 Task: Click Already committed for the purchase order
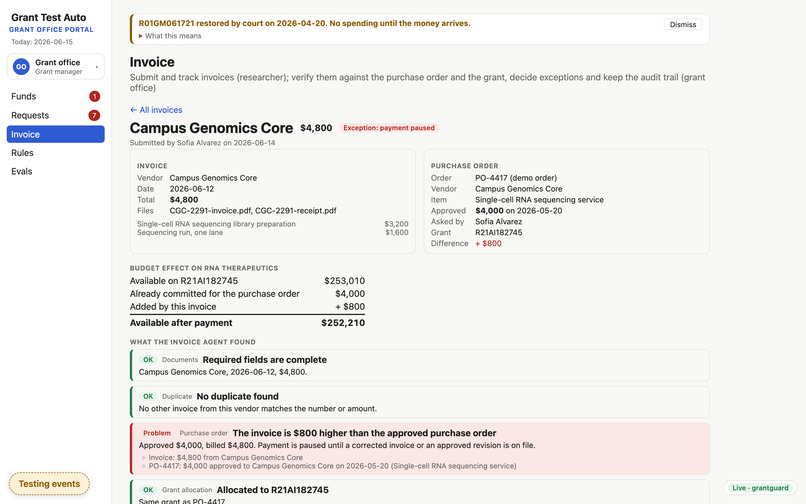(x=214, y=294)
